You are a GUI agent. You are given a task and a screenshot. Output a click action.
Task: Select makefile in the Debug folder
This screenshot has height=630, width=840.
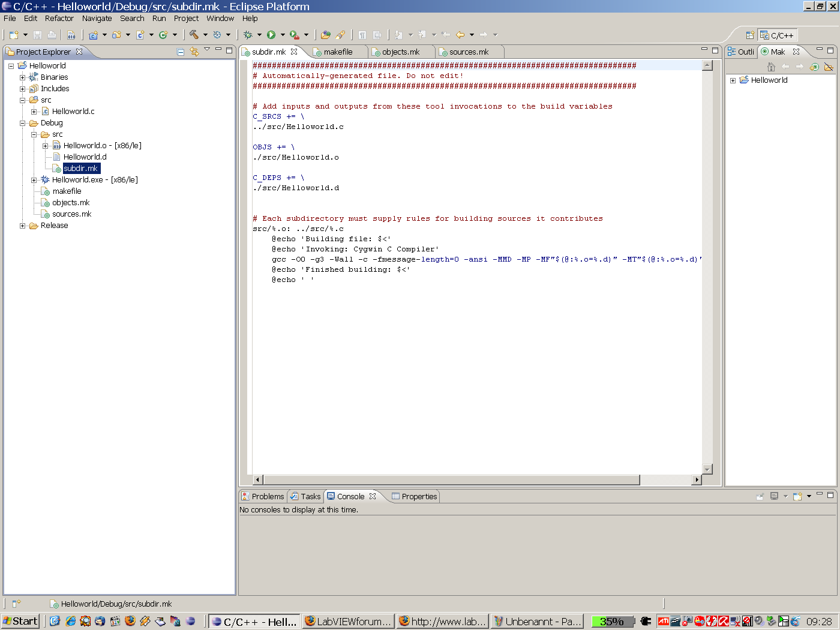pyautogui.click(x=67, y=191)
